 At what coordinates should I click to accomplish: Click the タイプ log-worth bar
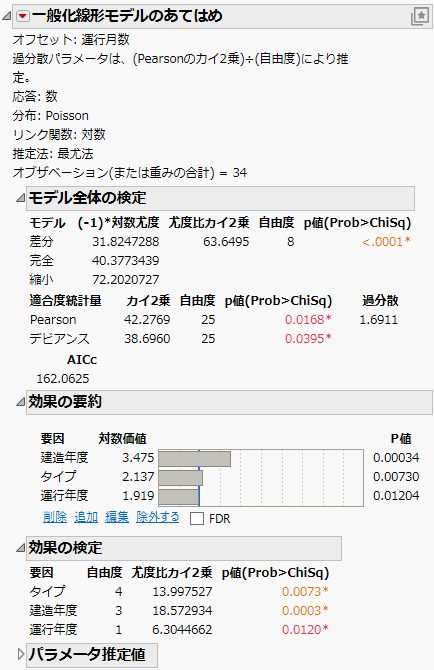[181, 478]
